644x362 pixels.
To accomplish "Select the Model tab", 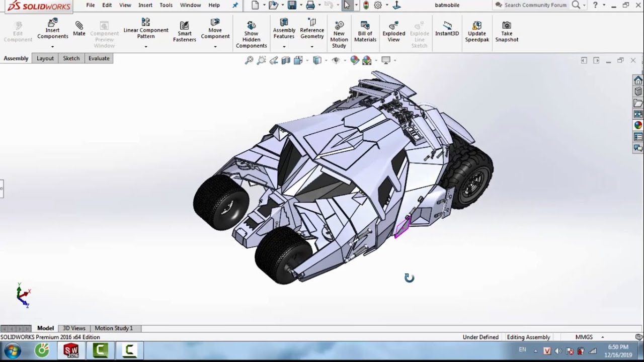I will click(45, 328).
